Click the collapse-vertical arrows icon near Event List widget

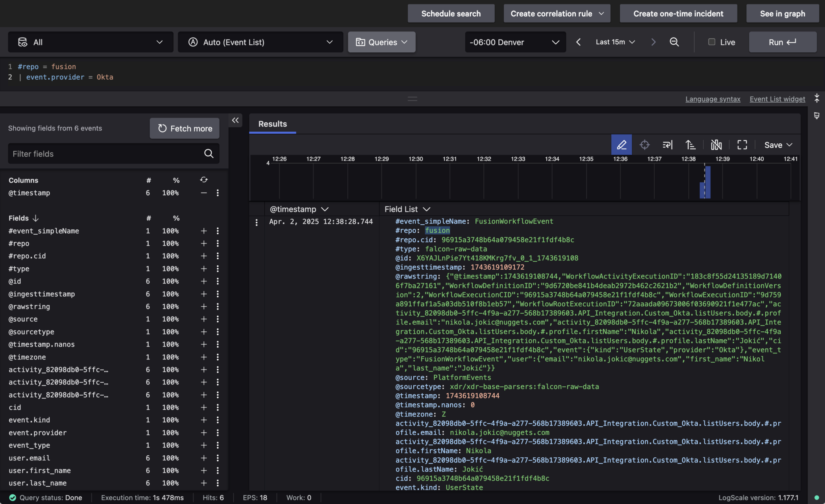817,98
